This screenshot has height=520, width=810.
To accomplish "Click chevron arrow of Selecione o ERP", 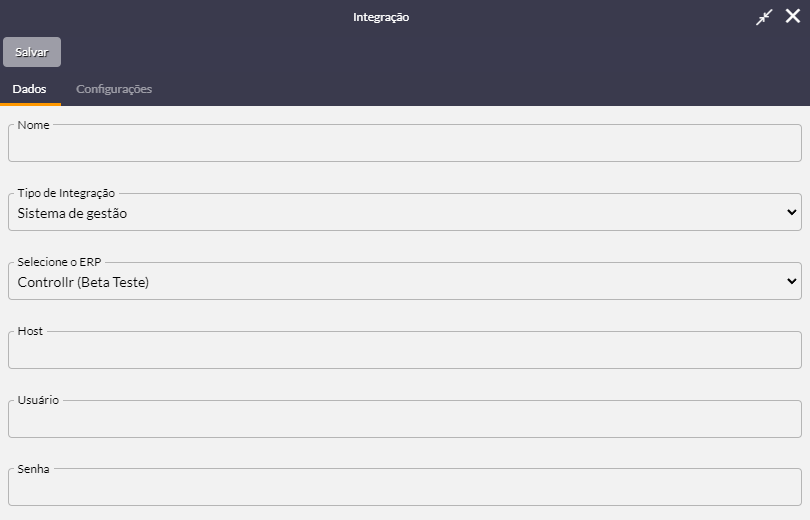I will pyautogui.click(x=791, y=281).
